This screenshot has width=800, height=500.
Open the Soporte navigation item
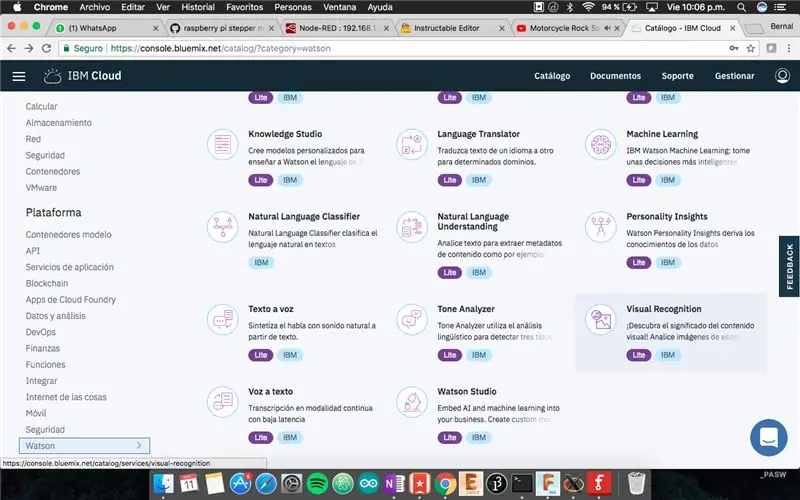(678, 76)
